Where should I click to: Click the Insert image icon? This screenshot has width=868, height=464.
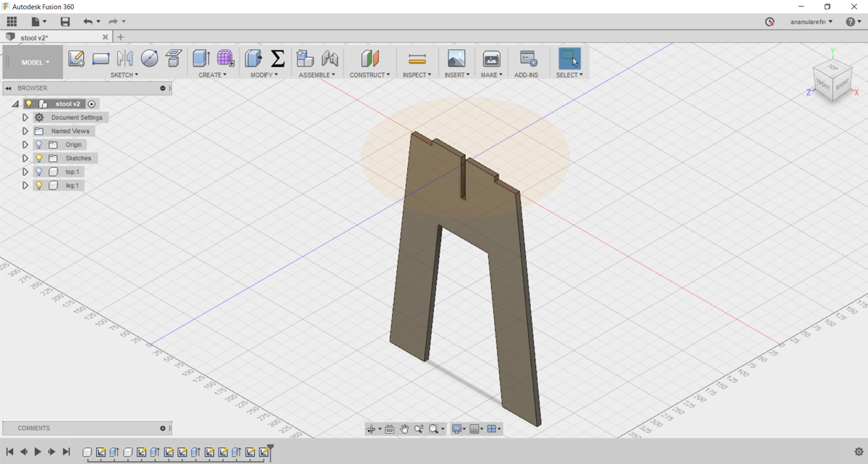click(456, 59)
